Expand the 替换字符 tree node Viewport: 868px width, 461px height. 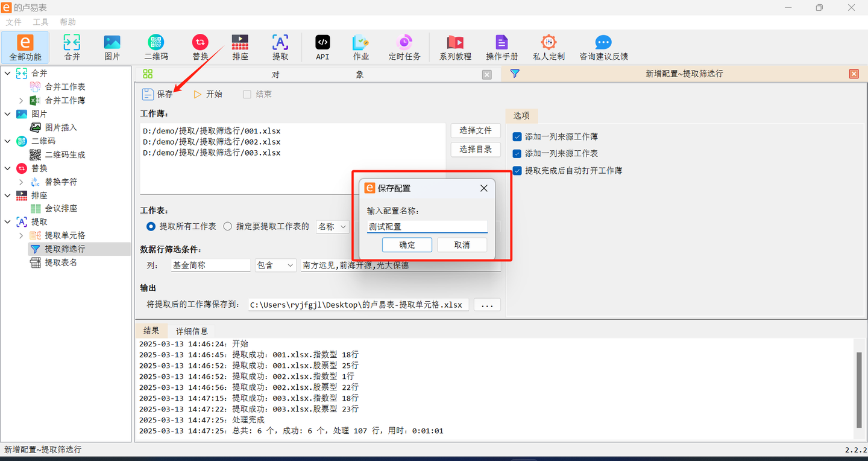21,182
